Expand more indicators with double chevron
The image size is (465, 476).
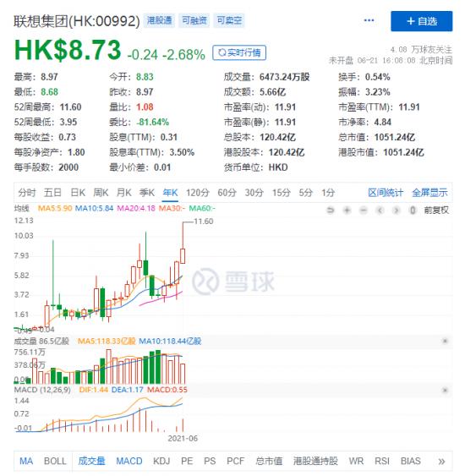441,461
